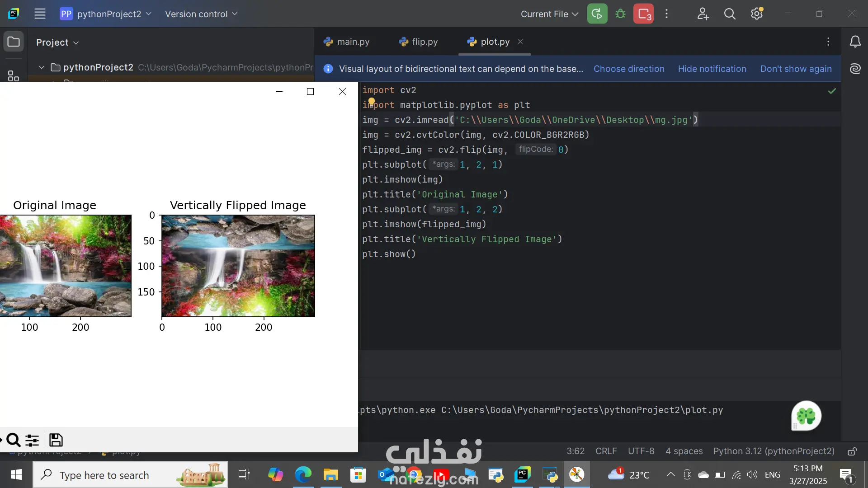
Task: Switch to the flip.py tab
Action: [x=418, y=42]
